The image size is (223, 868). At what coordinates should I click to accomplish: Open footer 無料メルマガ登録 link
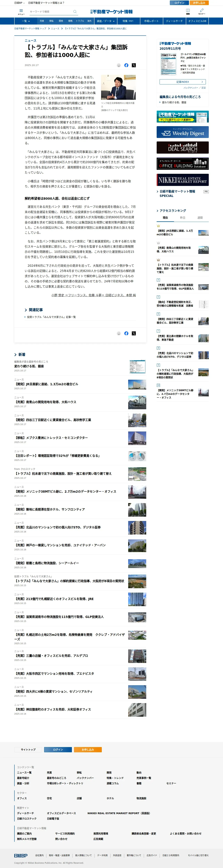point(27,839)
